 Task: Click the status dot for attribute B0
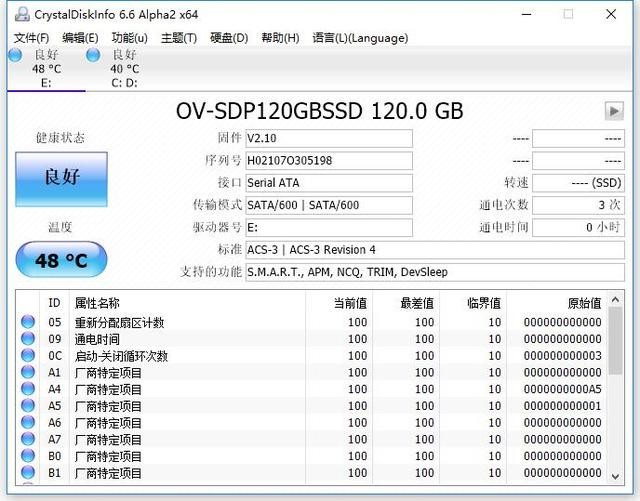point(28,456)
